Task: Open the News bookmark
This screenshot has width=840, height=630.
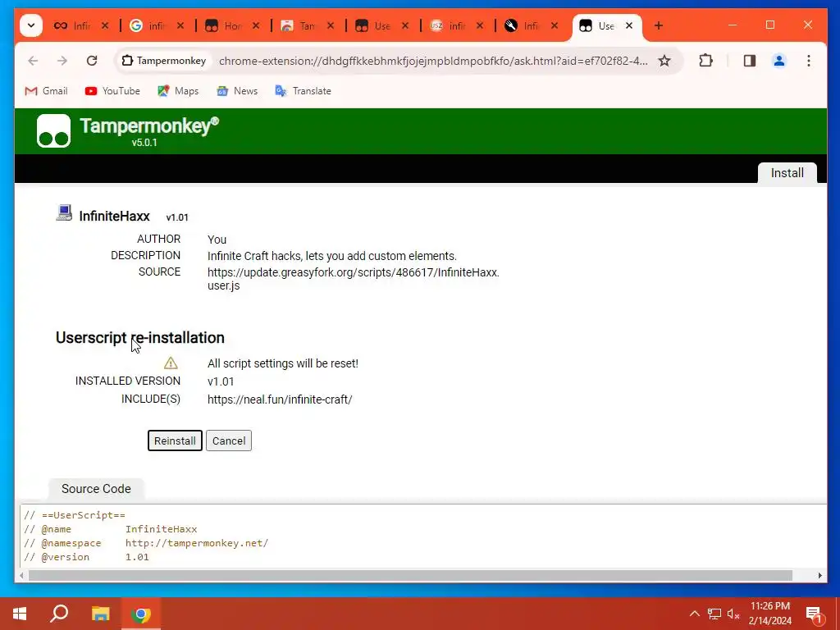Action: point(237,91)
